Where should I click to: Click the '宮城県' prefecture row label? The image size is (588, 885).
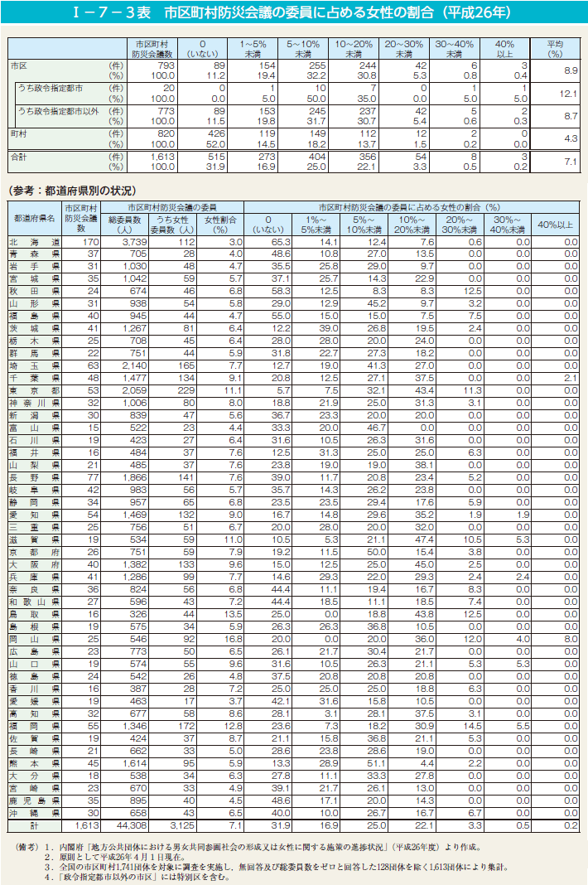35,278
